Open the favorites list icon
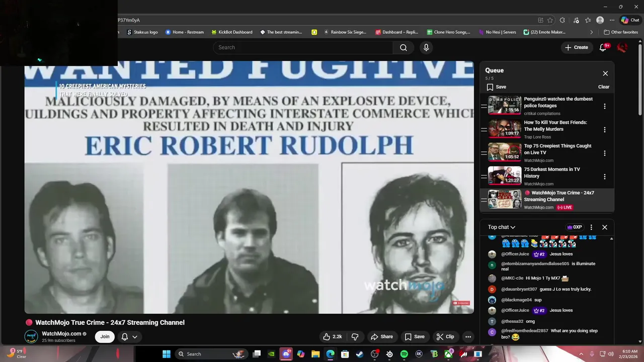The height and width of the screenshot is (362, 644). [x=588, y=20]
